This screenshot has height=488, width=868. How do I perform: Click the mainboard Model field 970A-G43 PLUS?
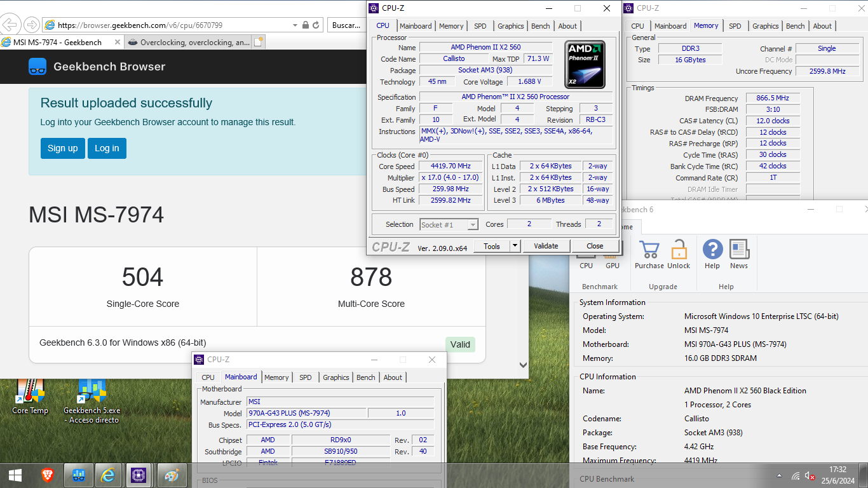[x=306, y=413]
